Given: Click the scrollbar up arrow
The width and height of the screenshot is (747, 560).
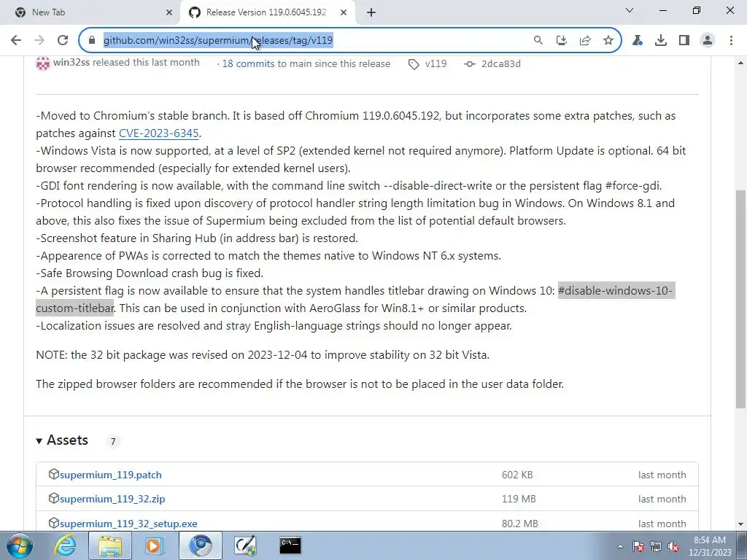Looking at the screenshot, I should [x=740, y=63].
